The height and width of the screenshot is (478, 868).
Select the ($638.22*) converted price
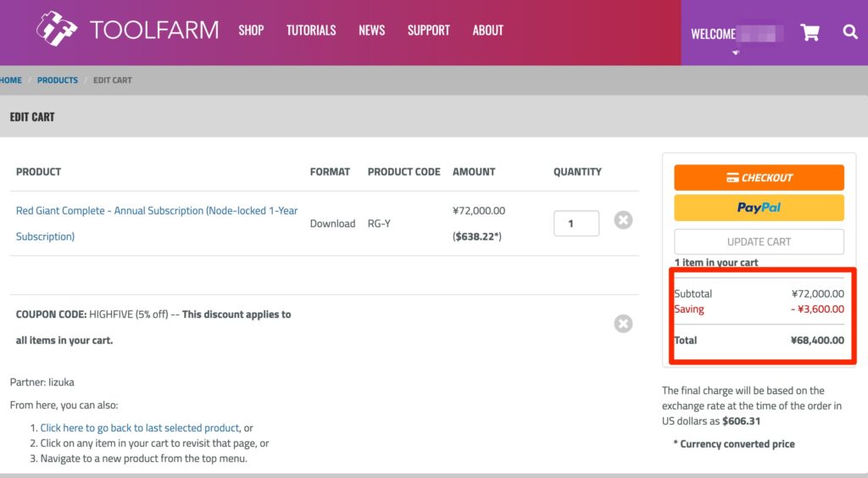click(x=477, y=236)
